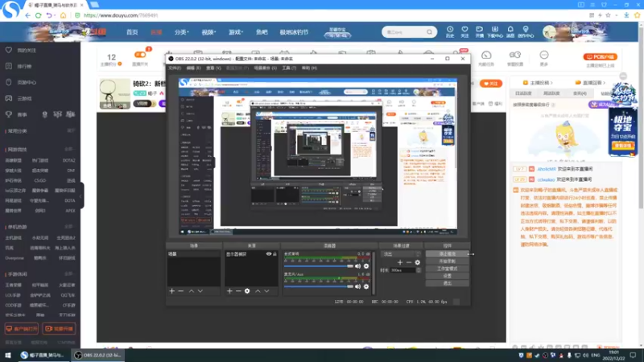644x362 pixels.
Task: Move the scene up with the arrow
Action: click(192, 291)
